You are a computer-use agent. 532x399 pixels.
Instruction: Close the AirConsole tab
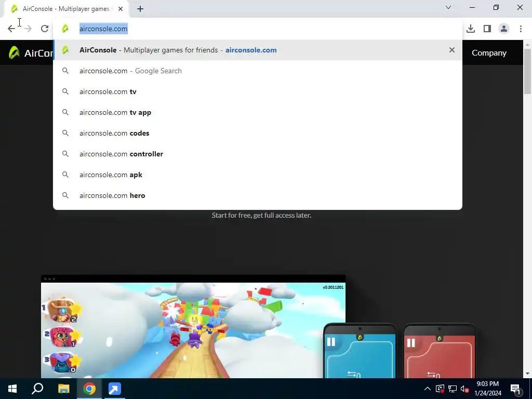[x=121, y=9]
